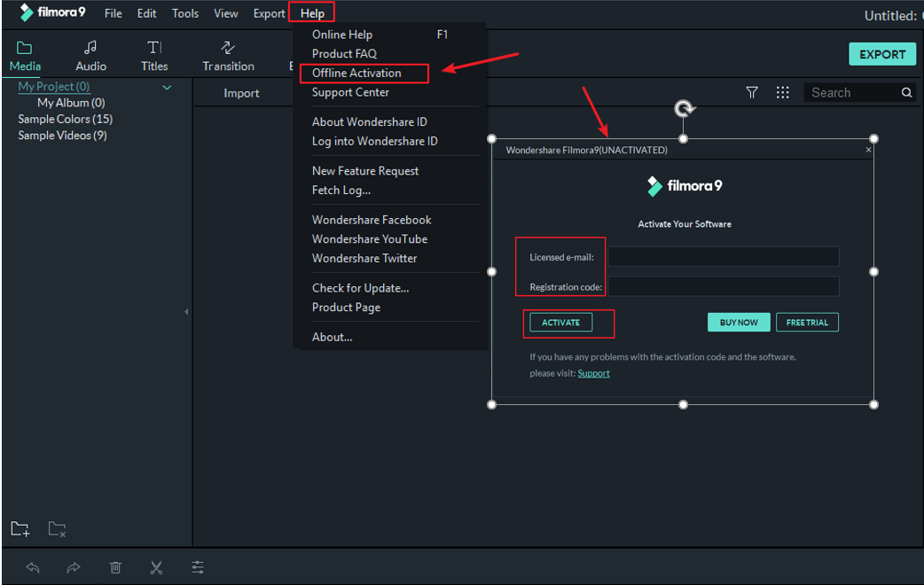The height and width of the screenshot is (585, 924).
Task: Open the Export menu
Action: click(x=269, y=13)
